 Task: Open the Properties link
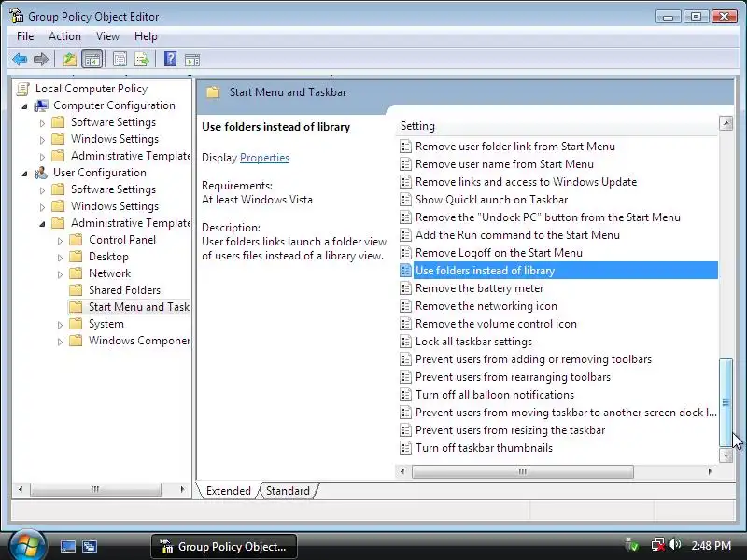click(x=264, y=158)
